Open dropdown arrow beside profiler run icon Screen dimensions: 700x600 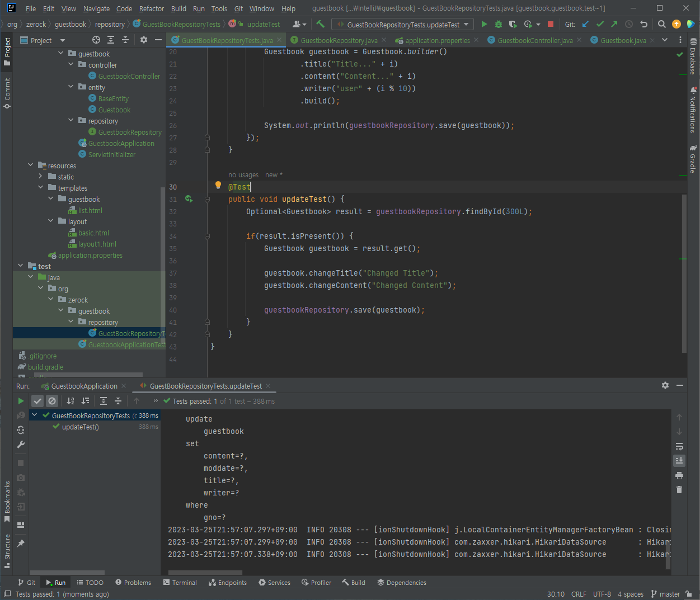coord(538,25)
